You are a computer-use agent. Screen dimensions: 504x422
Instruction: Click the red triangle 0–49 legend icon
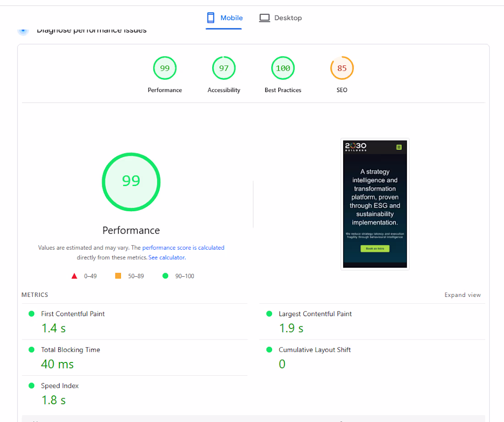pyautogui.click(x=74, y=276)
